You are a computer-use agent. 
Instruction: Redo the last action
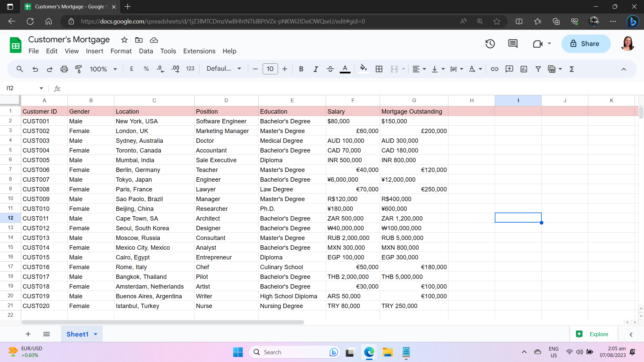(50, 69)
